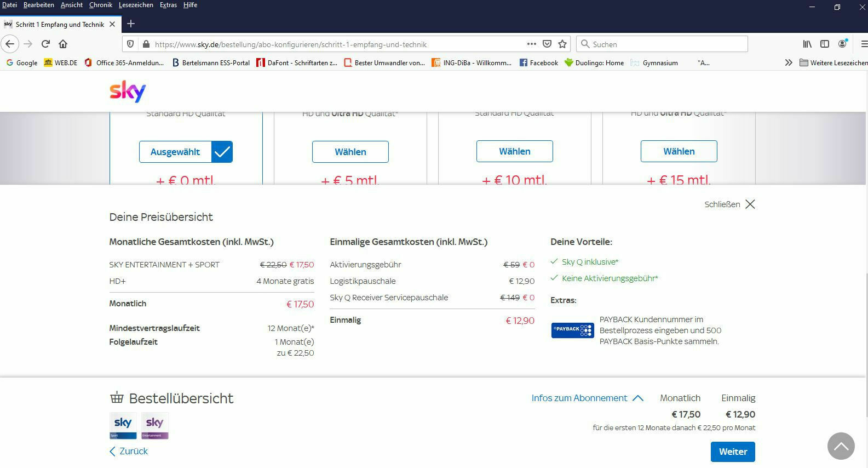Close the price overview with X
The image size is (868, 468).
(750, 204)
